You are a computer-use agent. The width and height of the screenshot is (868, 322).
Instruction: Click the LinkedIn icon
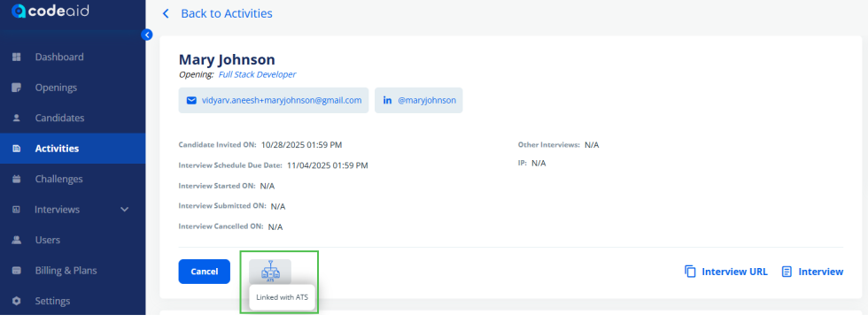(388, 101)
